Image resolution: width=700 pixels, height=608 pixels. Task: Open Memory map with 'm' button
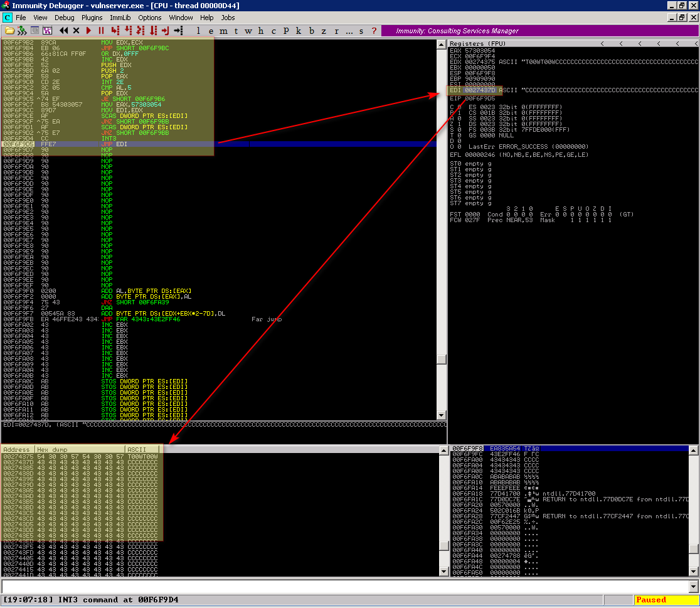223,31
